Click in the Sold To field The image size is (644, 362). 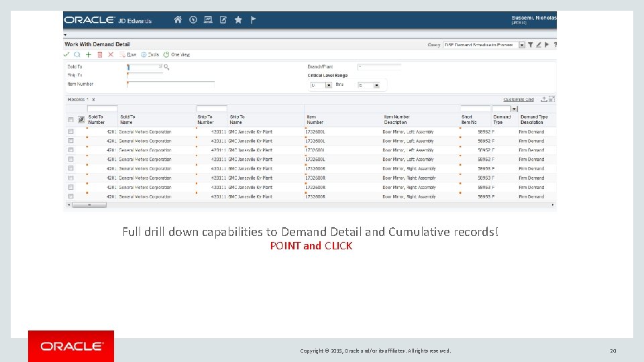coord(145,67)
